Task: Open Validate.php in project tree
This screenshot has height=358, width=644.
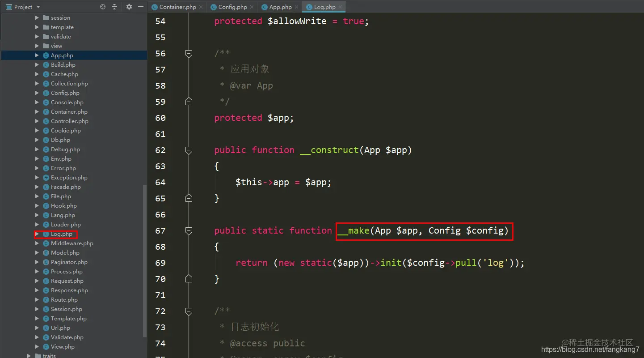Action: click(67, 337)
